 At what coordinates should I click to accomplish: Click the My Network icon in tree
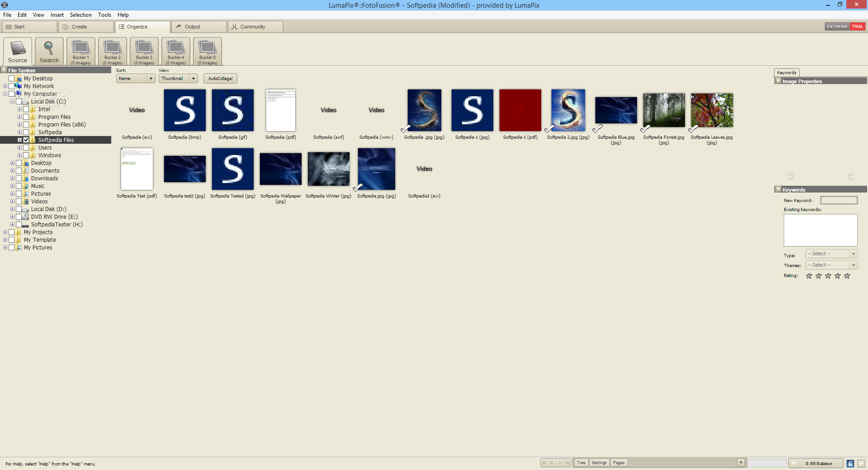coord(19,86)
